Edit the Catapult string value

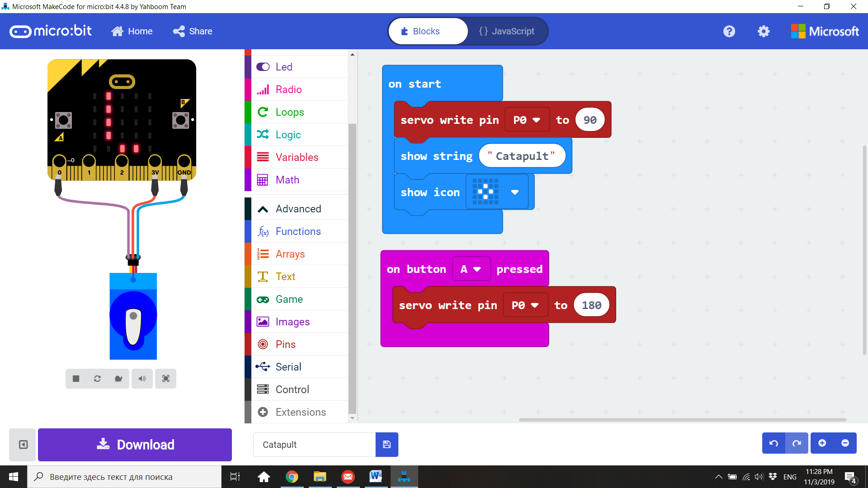click(522, 156)
